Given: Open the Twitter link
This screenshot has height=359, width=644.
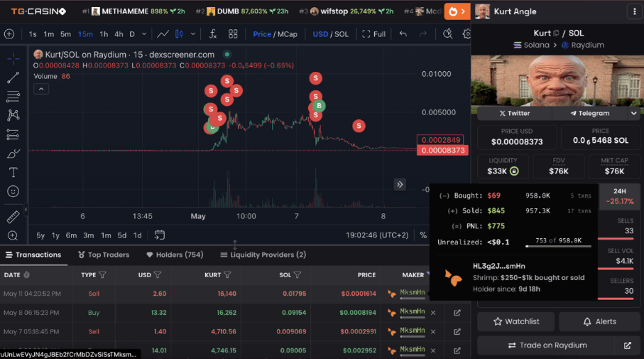Looking at the screenshot, I should pos(515,113).
